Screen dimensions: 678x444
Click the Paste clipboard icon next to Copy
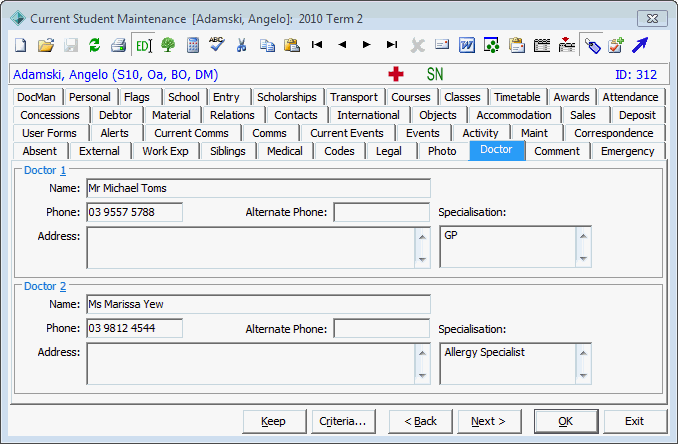[292, 45]
